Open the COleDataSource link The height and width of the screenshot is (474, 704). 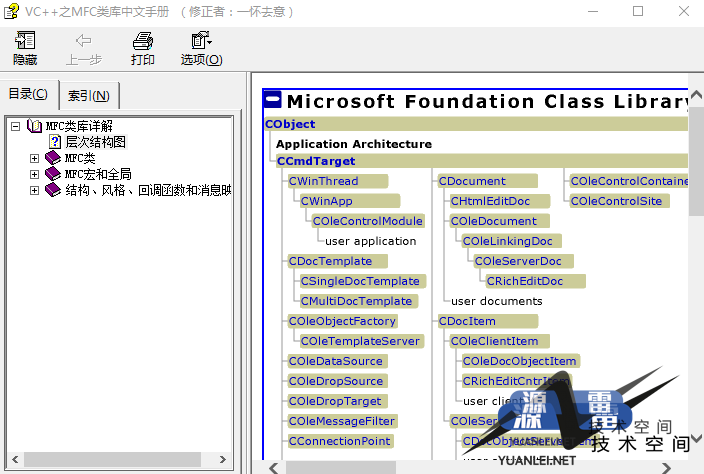(x=336, y=361)
